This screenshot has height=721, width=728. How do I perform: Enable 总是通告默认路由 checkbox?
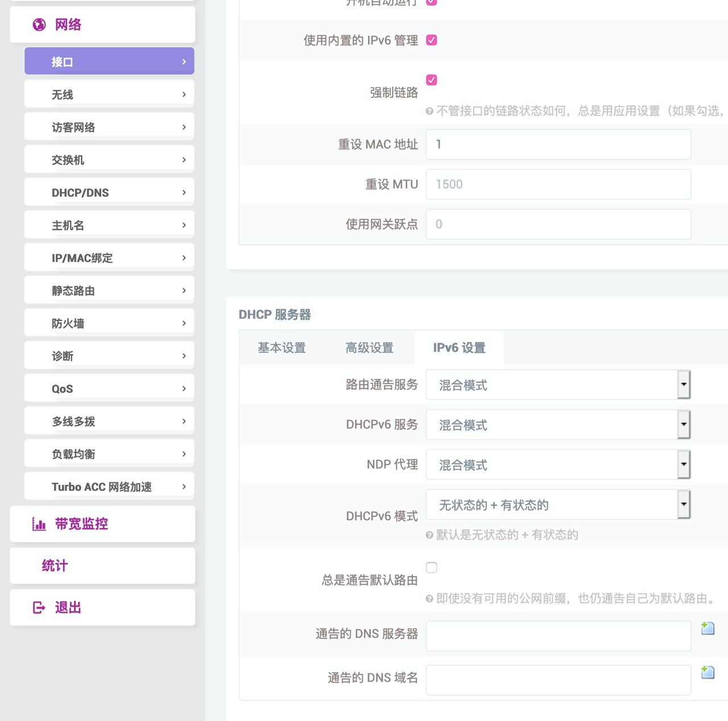(x=432, y=567)
